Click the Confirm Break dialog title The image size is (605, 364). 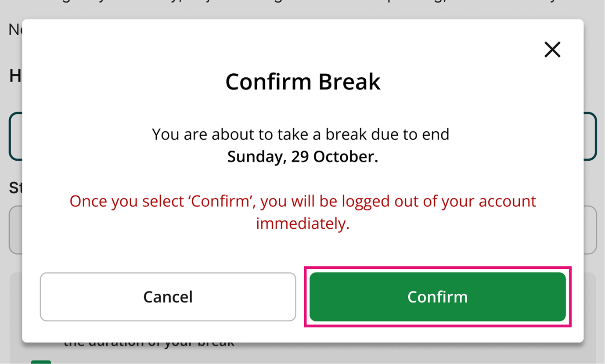coord(303,82)
